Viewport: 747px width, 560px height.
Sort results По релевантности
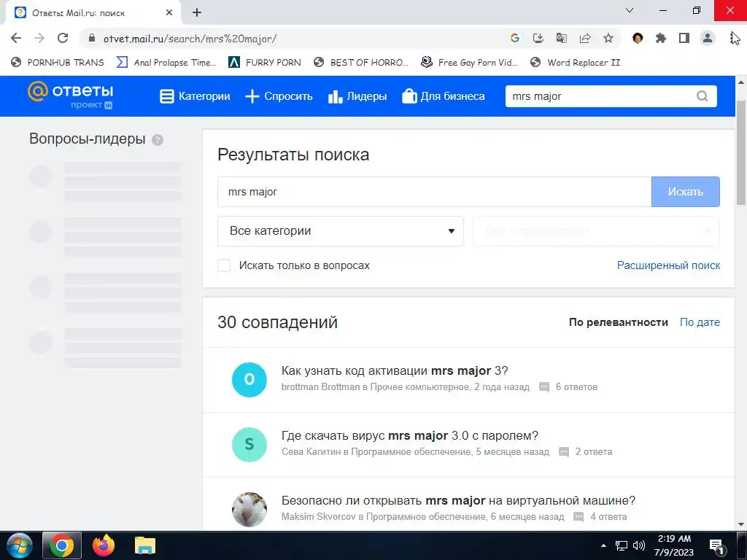point(619,322)
